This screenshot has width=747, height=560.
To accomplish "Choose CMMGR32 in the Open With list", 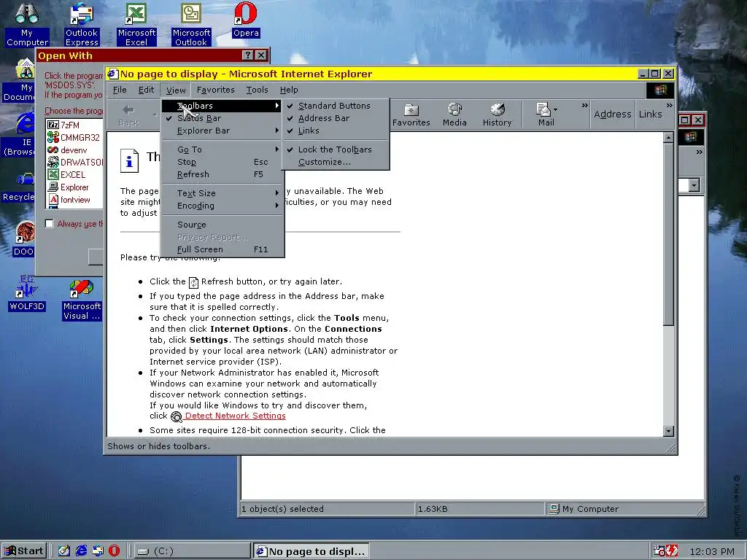I will (74, 138).
